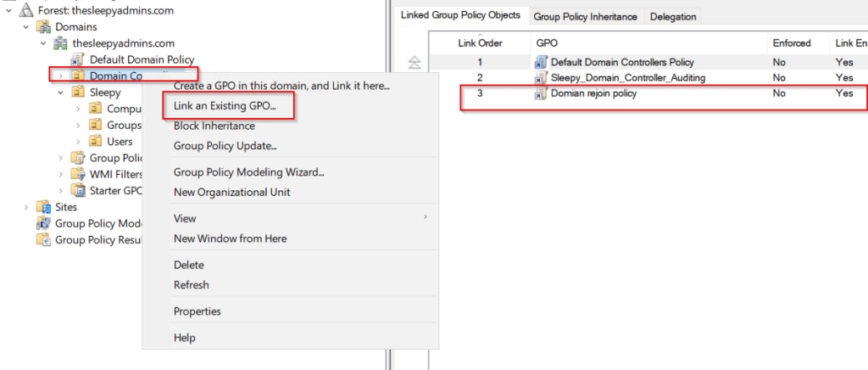Expand the Domain Controllers tree node
Screen dimensions: 868x370
pos(60,76)
